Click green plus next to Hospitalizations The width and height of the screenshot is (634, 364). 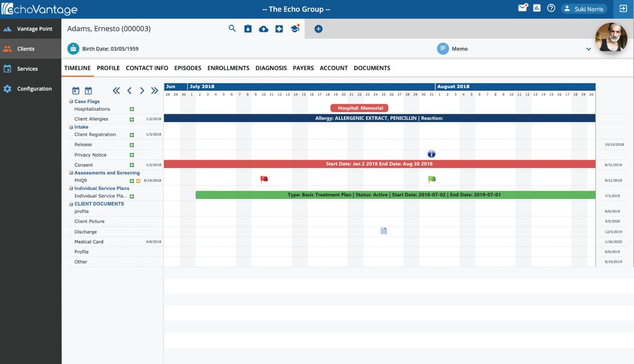pos(131,109)
